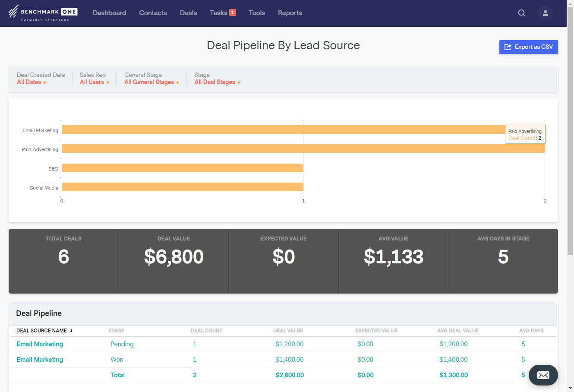Viewport: 574px width, 392px height.
Task: Click the Pending stage link
Action: pyautogui.click(x=122, y=344)
